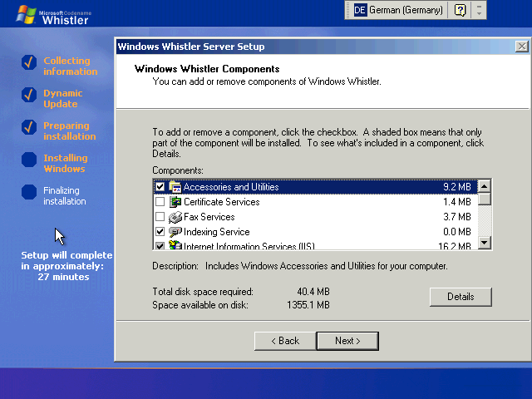Click the Internet Information Services icon
Viewport: 532px width, 399px height.
pyautogui.click(x=175, y=245)
